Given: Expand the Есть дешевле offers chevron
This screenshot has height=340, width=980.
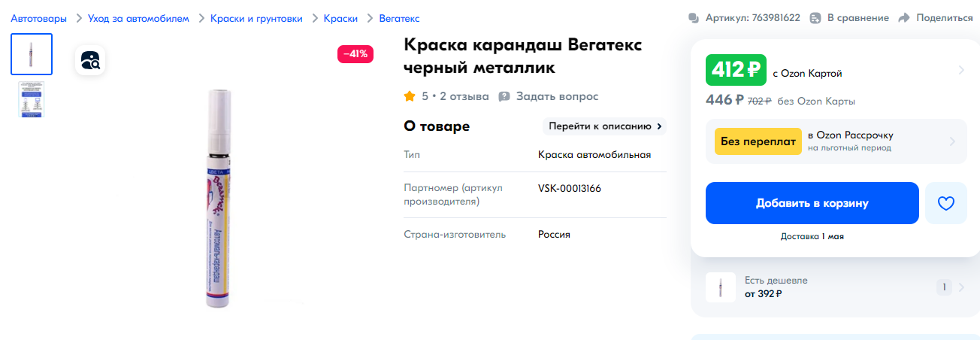Looking at the screenshot, I should pos(962,287).
